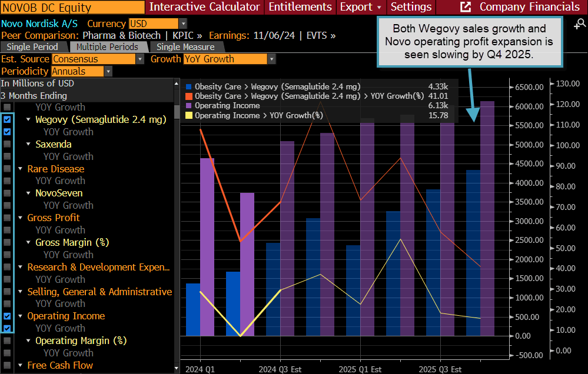The width and height of the screenshot is (588, 374).
Task: Uncheck Wegovy (Semaglutide 2.4 mg) series checkbox
Action: 7,119
